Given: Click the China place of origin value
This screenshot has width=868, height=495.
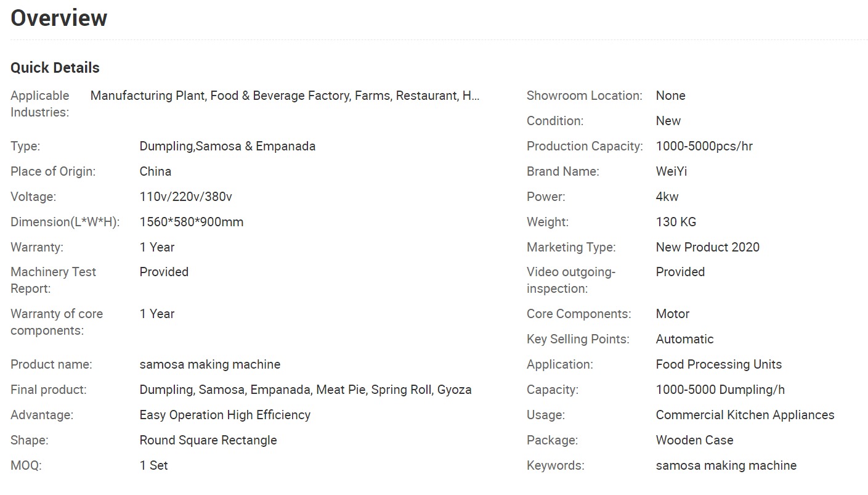Looking at the screenshot, I should [x=155, y=171].
